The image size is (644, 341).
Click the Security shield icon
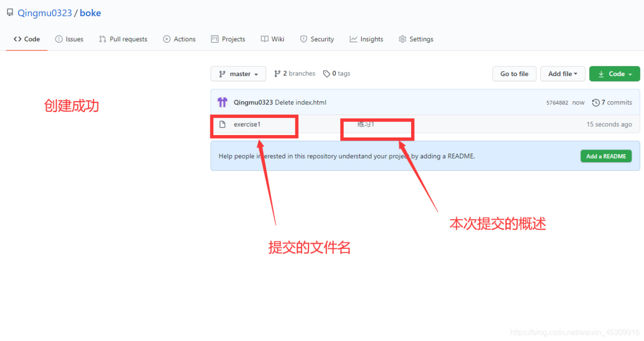coord(303,39)
